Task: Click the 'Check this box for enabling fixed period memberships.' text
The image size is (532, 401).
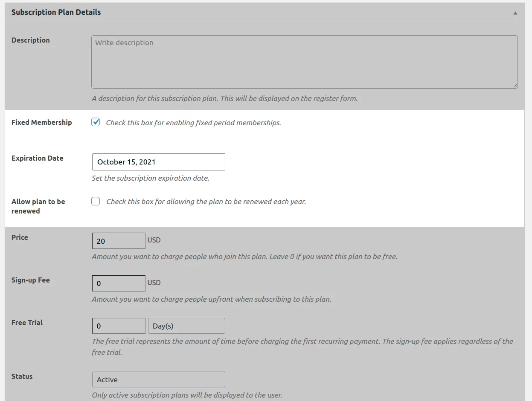Action: (194, 123)
